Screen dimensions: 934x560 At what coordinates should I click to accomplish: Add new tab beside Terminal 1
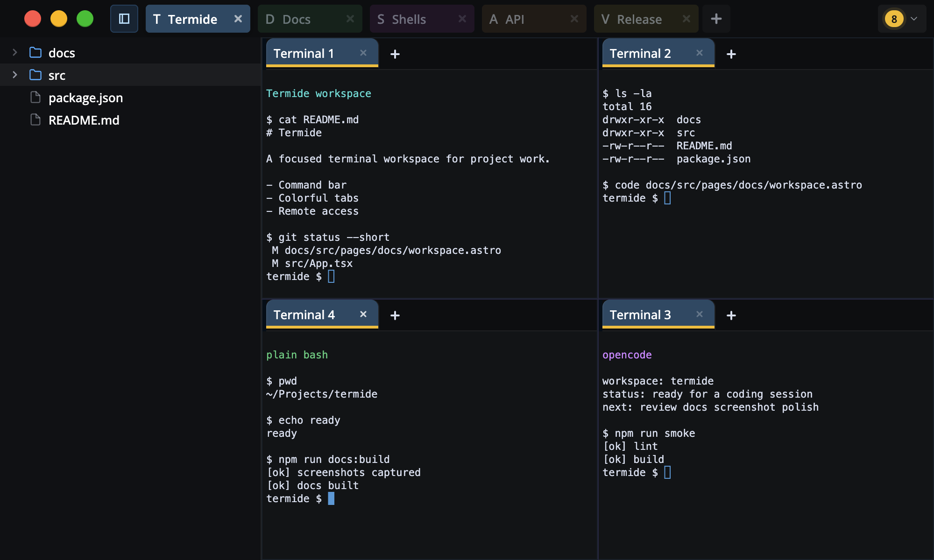tap(395, 54)
